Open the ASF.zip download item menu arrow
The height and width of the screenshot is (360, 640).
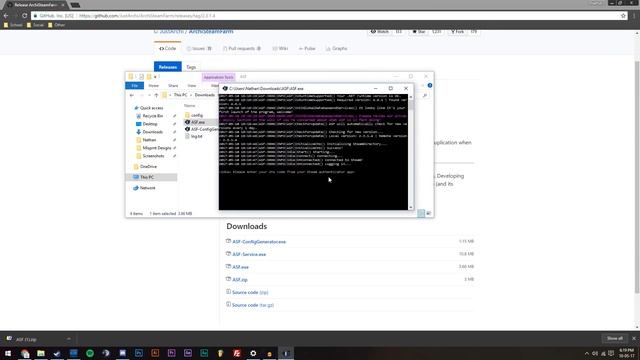(69, 339)
